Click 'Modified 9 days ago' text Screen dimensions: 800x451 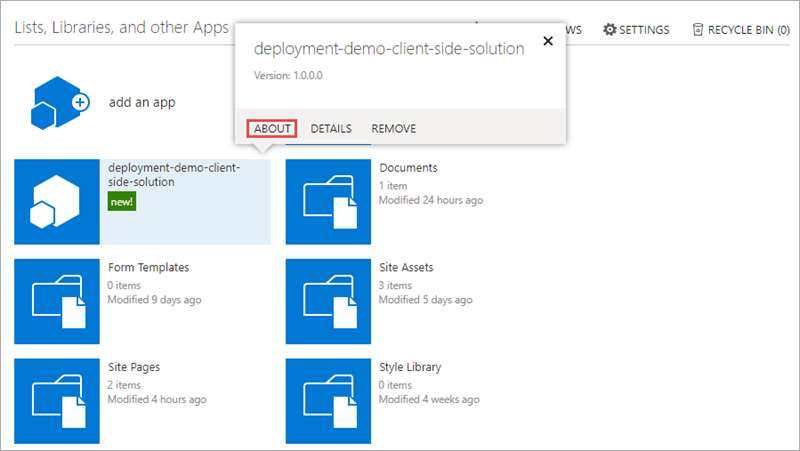(154, 300)
